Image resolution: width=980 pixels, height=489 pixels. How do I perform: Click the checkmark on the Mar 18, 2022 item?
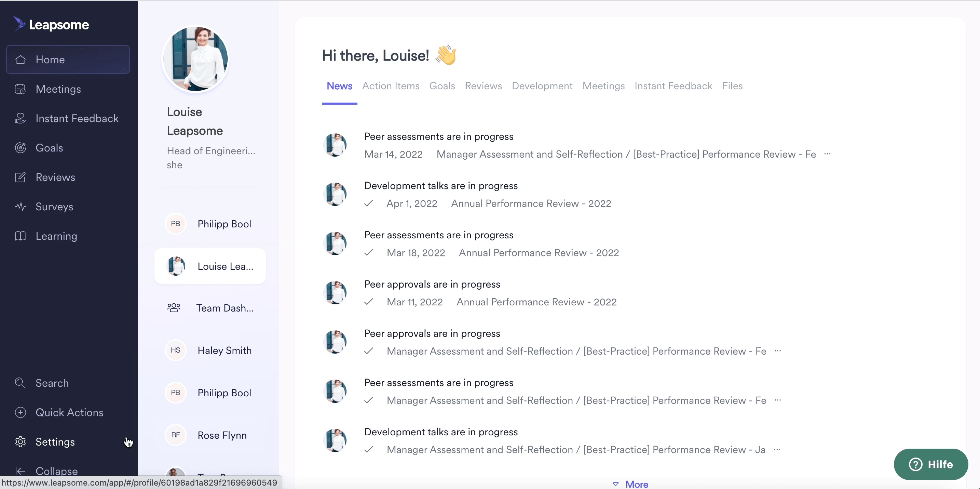[369, 252]
